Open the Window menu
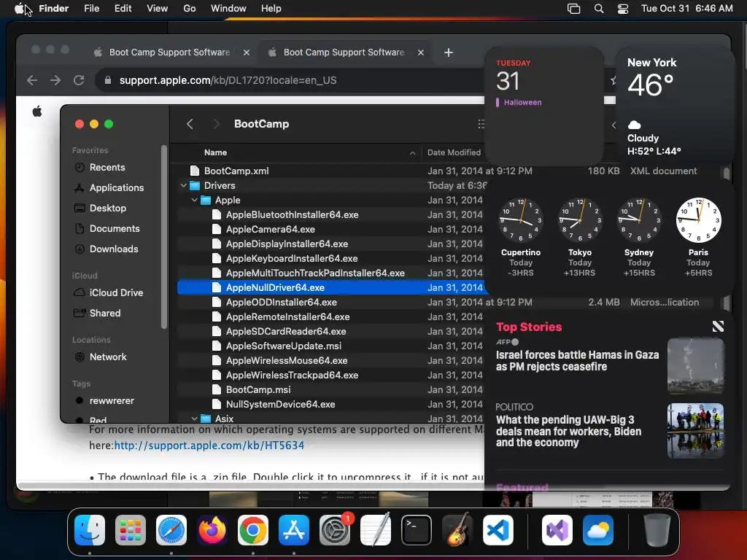747x560 pixels. (228, 9)
